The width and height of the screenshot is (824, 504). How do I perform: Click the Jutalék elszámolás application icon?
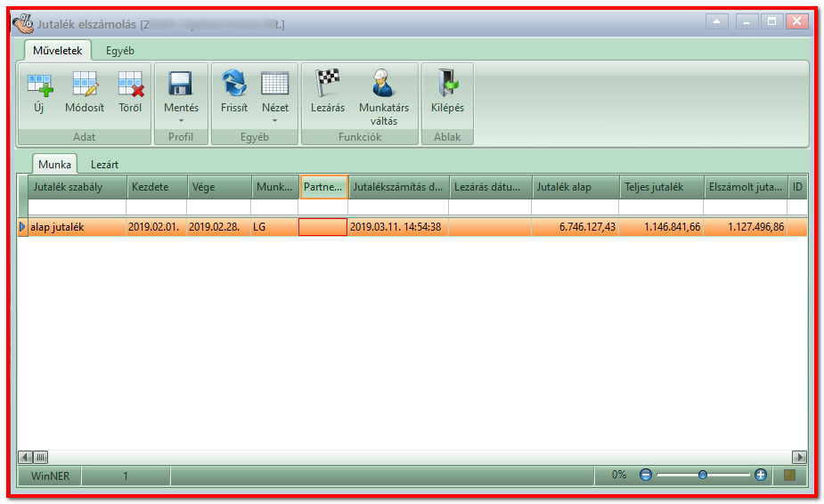tap(22, 23)
